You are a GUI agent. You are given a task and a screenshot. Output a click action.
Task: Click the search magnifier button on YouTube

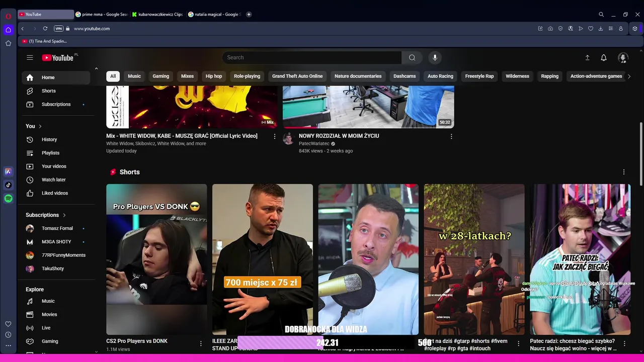tap(412, 57)
